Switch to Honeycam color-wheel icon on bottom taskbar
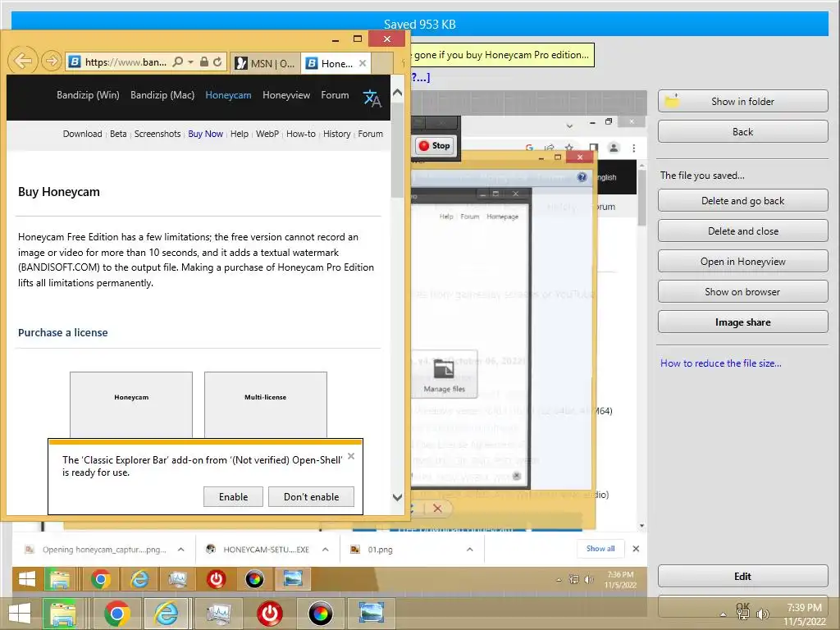The image size is (840, 630). pyautogui.click(x=321, y=614)
